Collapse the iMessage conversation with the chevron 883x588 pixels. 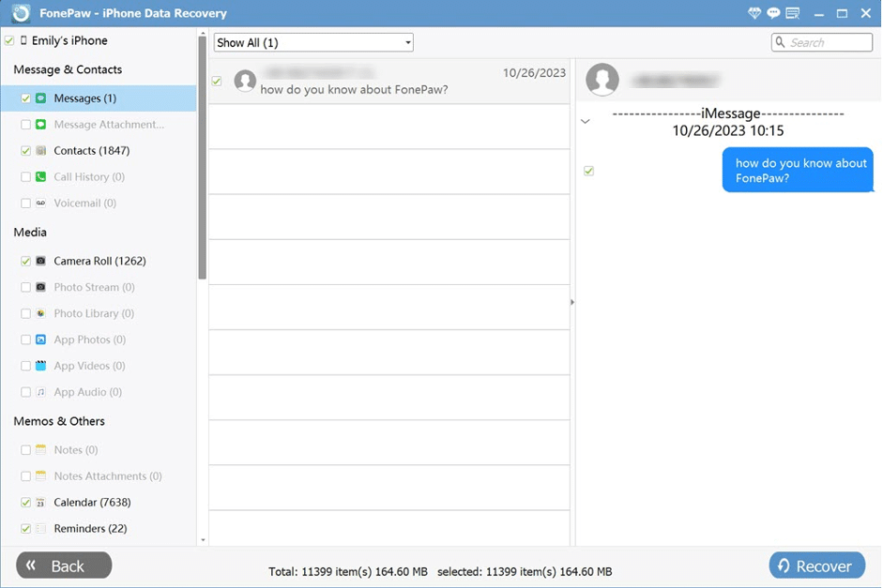[x=586, y=121]
